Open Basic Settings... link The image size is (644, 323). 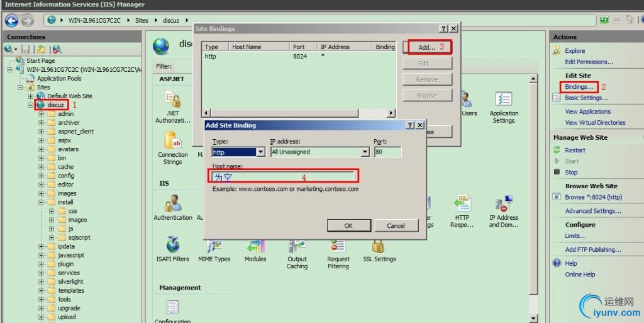[x=586, y=98]
